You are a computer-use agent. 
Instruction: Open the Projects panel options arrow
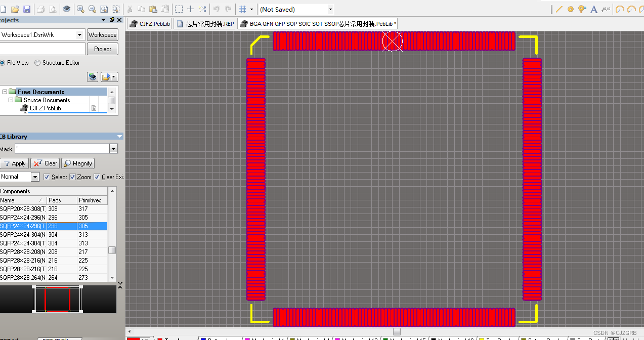point(104,20)
